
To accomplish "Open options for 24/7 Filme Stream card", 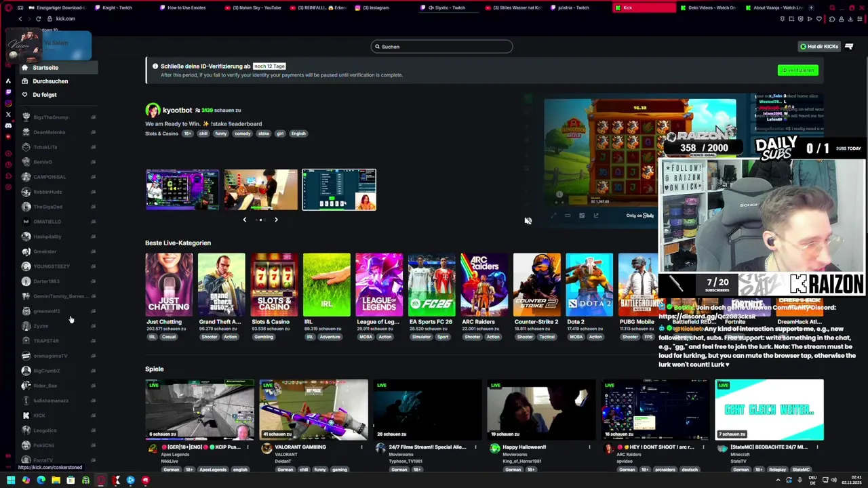I will click(x=475, y=447).
